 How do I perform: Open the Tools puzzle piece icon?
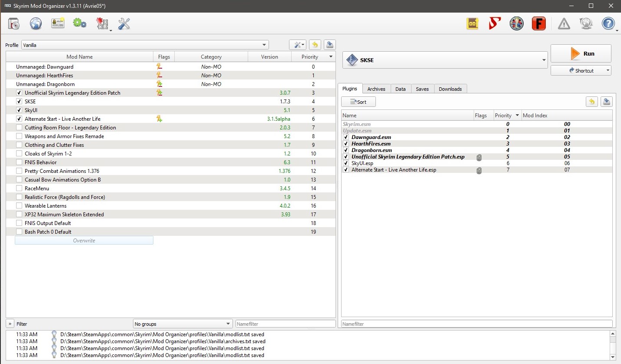click(x=103, y=24)
